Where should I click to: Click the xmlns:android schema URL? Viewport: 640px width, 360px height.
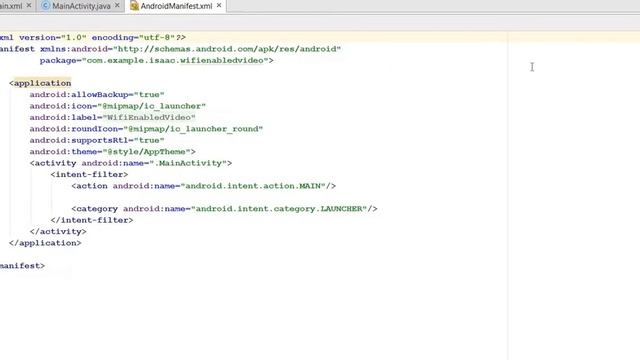pyautogui.click(x=227, y=49)
